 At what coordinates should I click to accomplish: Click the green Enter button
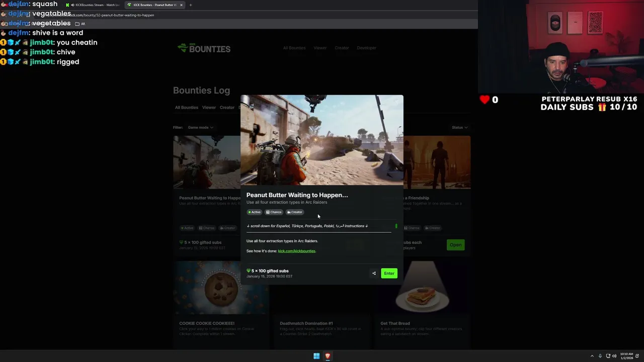(x=389, y=274)
